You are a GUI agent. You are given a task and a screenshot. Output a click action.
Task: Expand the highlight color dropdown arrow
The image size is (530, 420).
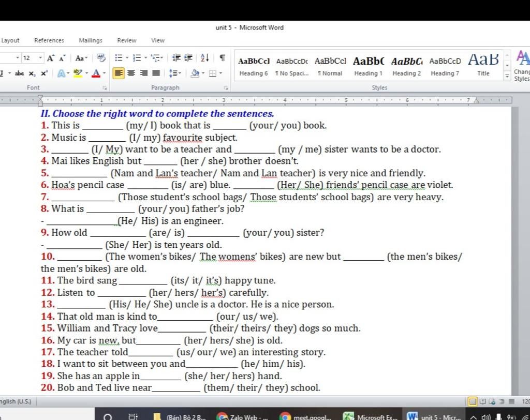(86, 73)
